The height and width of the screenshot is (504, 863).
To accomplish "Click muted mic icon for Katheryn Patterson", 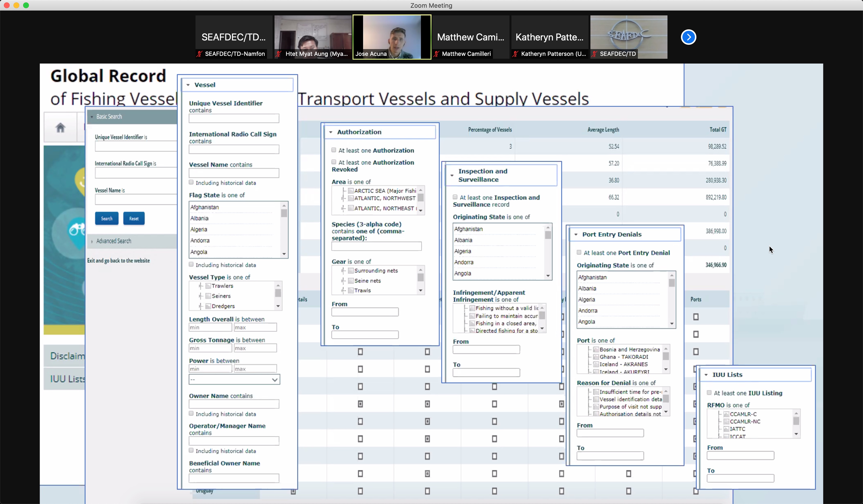I will (x=515, y=54).
